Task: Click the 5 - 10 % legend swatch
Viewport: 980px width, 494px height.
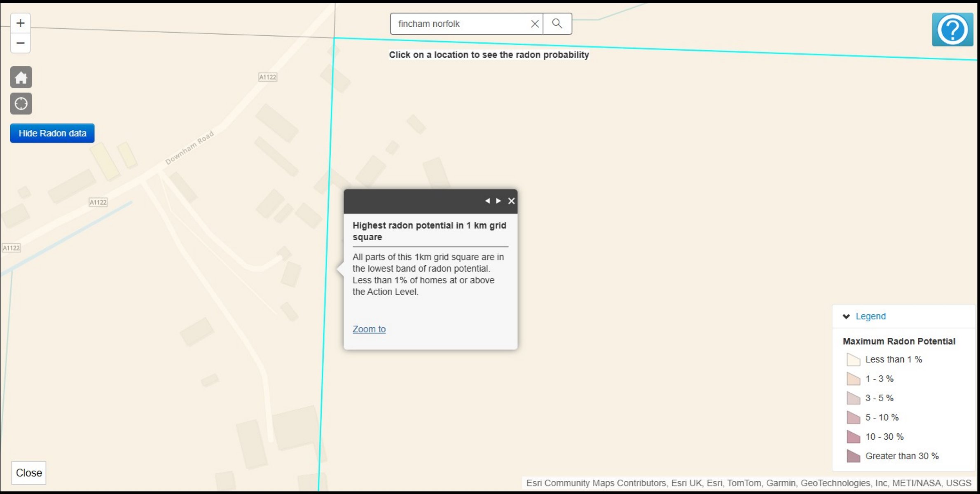Action: pos(853,418)
